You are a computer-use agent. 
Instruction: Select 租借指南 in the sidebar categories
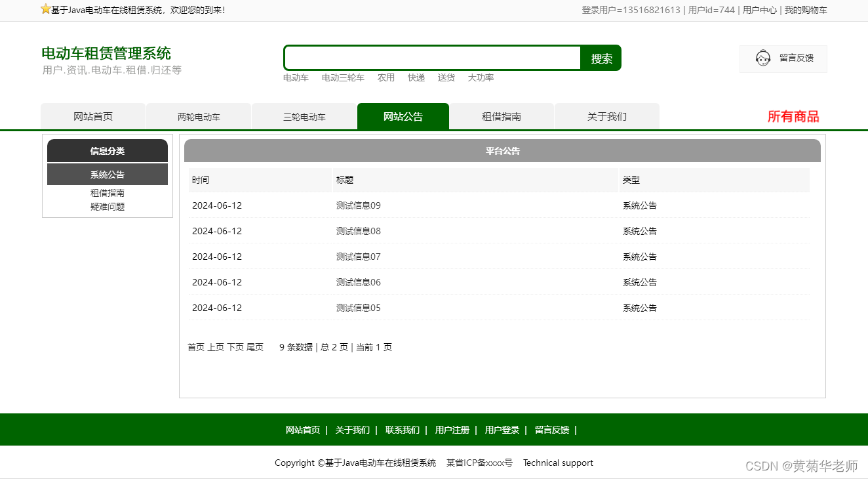(x=108, y=193)
